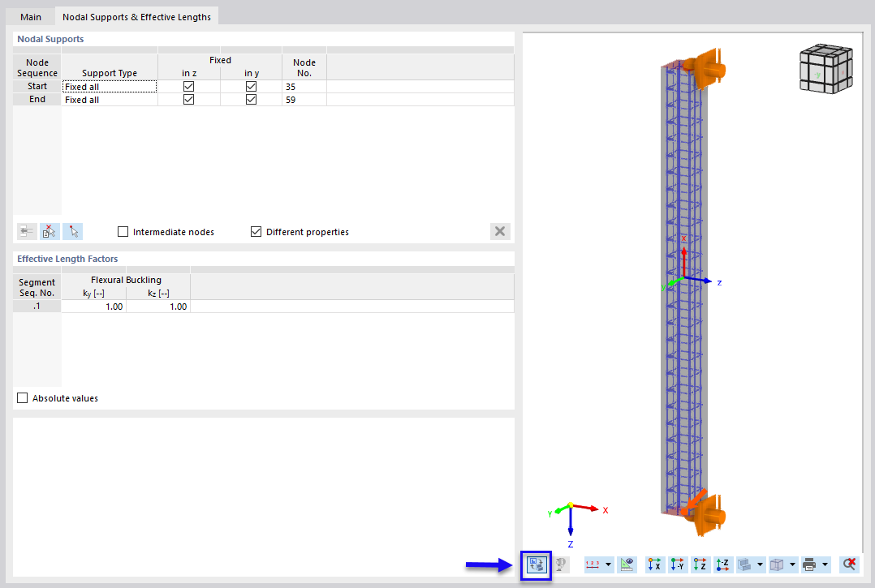Activate the light bulb rendering icon
The width and height of the screenshot is (875, 588).
pos(560,564)
